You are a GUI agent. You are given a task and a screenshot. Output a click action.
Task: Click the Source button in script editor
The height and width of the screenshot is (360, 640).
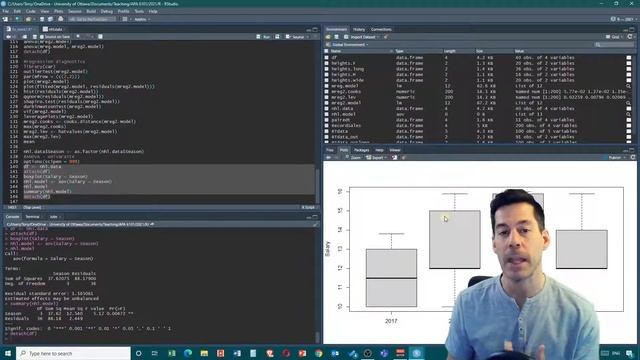296,37
